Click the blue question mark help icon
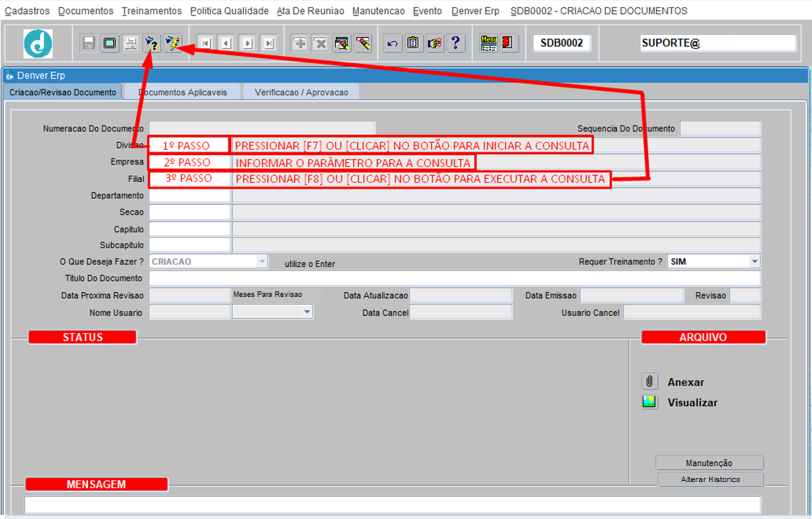 pyautogui.click(x=455, y=44)
